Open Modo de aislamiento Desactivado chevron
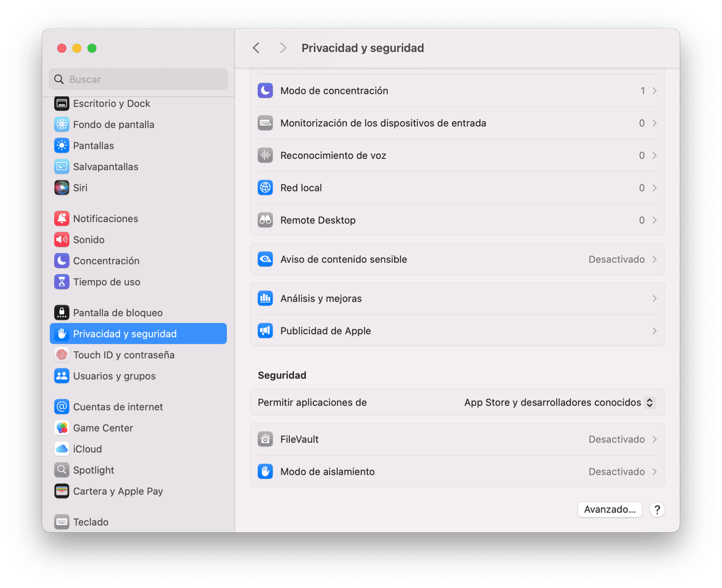The height and width of the screenshot is (588, 722). click(654, 472)
